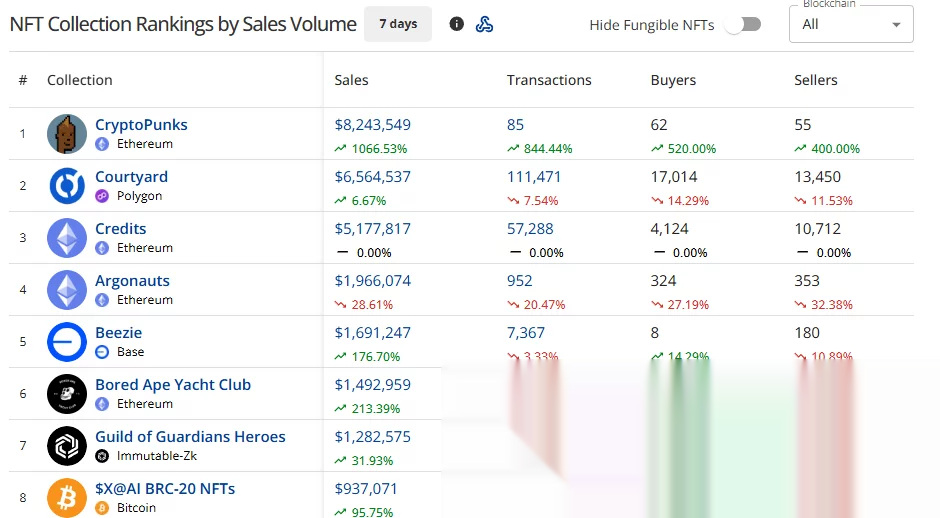Click the orange Bitcoin logo for $X@AI
Image resolution: width=940 pixels, height=518 pixels.
[x=67, y=498]
